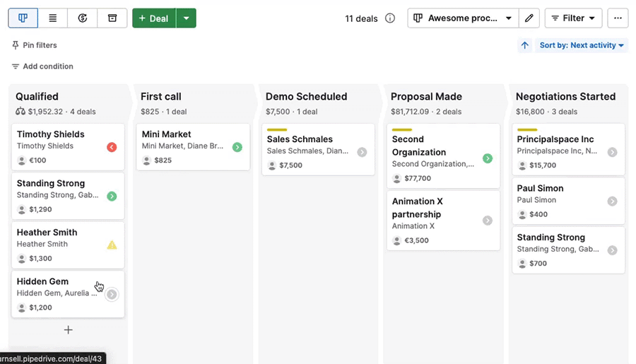Click Heather Smith yellow warning activity icon

(112, 245)
